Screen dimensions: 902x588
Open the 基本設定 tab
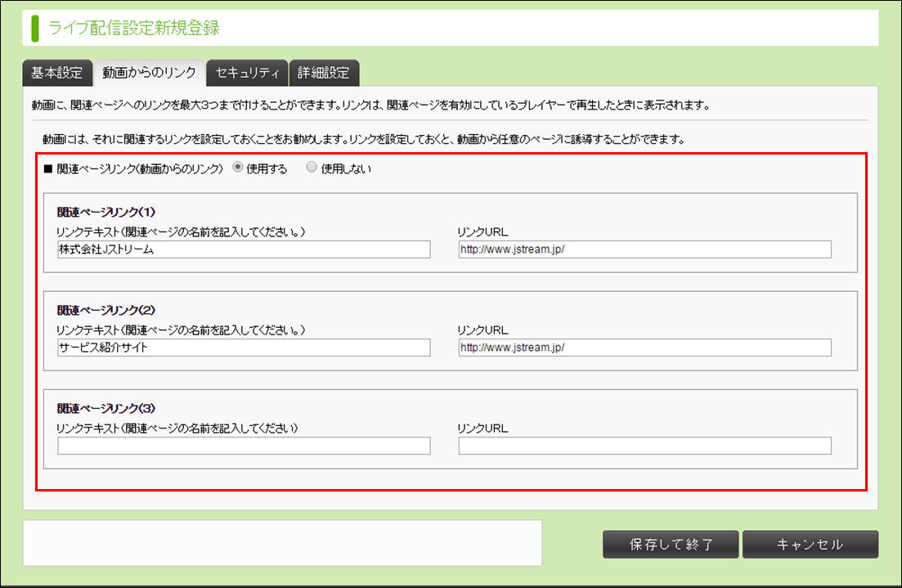[x=57, y=73]
